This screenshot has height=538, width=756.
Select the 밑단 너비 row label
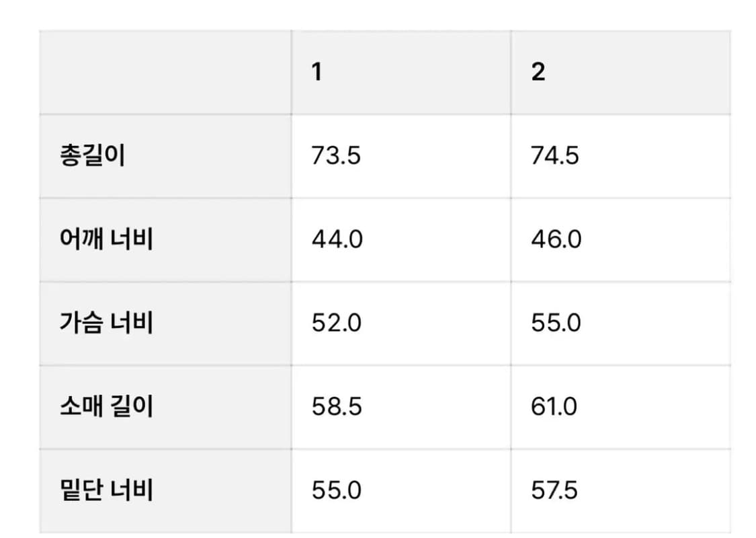106,490
